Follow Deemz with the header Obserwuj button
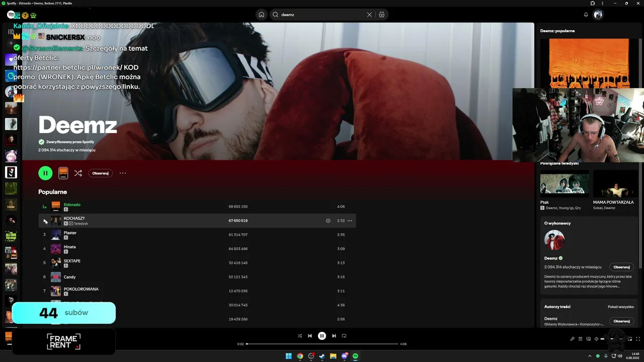The width and height of the screenshot is (644, 362). click(100, 173)
